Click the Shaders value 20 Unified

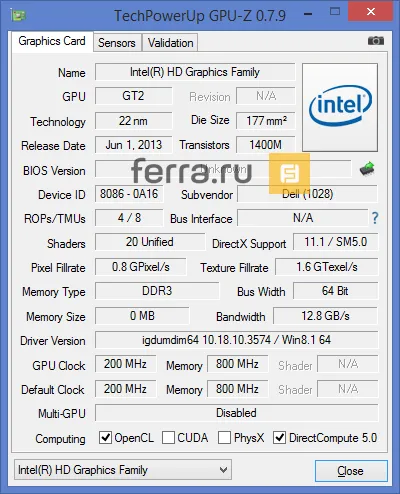point(150,242)
